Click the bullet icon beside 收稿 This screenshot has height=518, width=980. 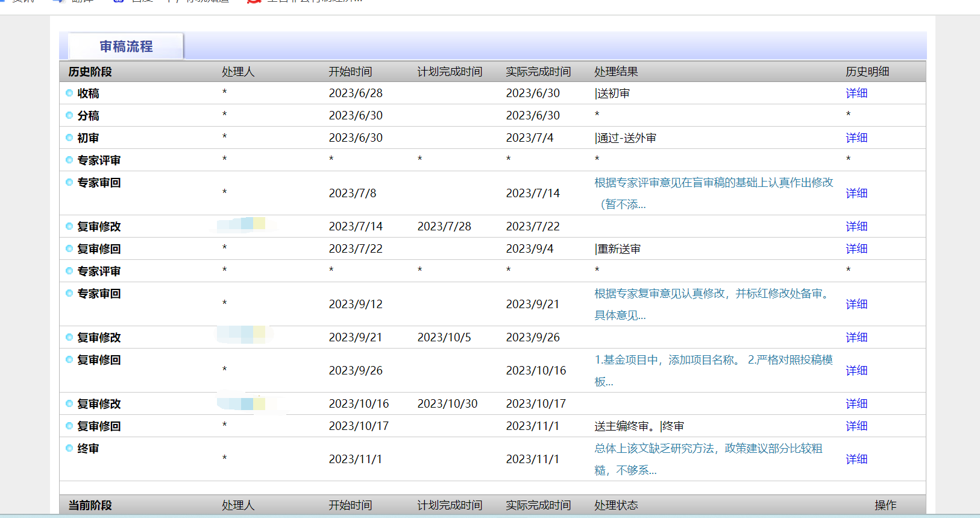(69, 93)
